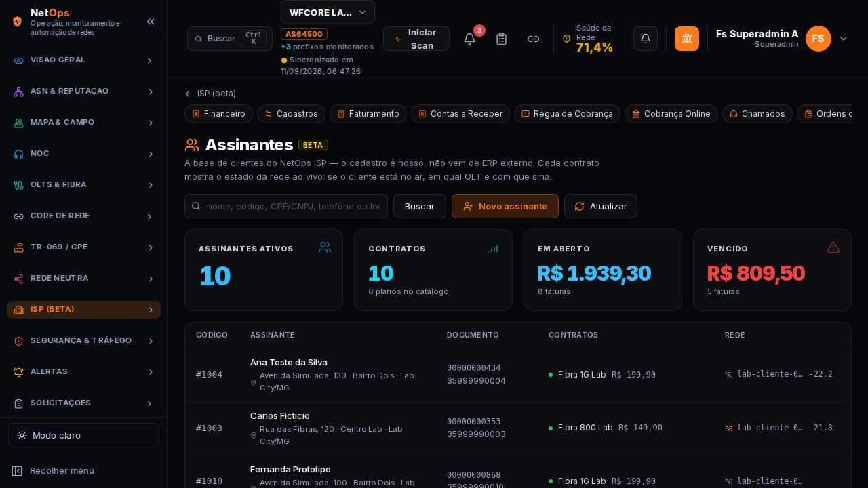Screen dimensions: 868x488
Task: Open subscriber Carlos Ficticio
Action: (280, 415)
